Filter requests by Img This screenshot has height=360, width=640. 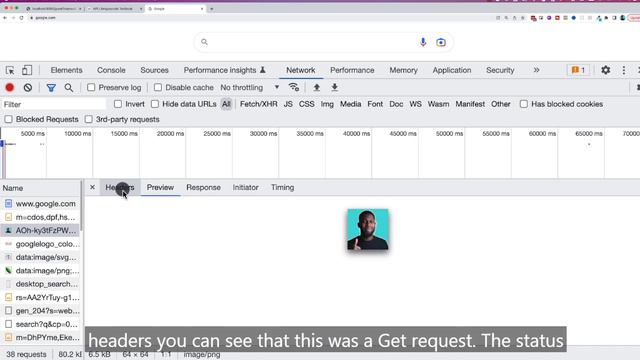click(x=327, y=104)
